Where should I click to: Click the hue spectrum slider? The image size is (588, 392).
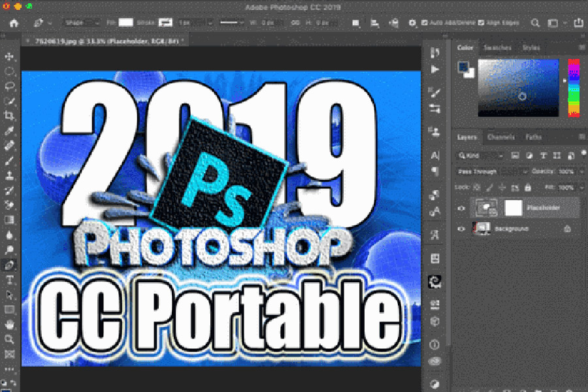tap(574, 88)
